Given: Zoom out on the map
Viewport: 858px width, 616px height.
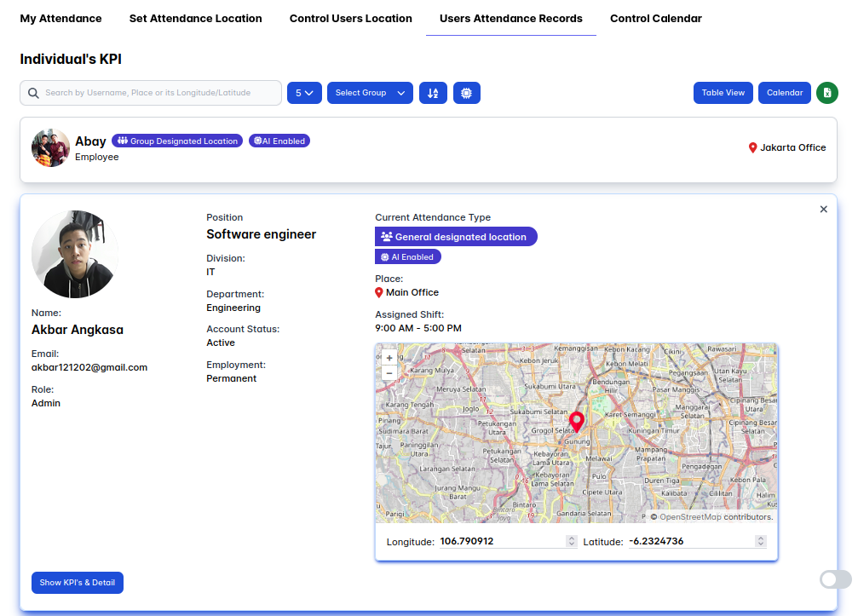Looking at the screenshot, I should pyautogui.click(x=389, y=373).
